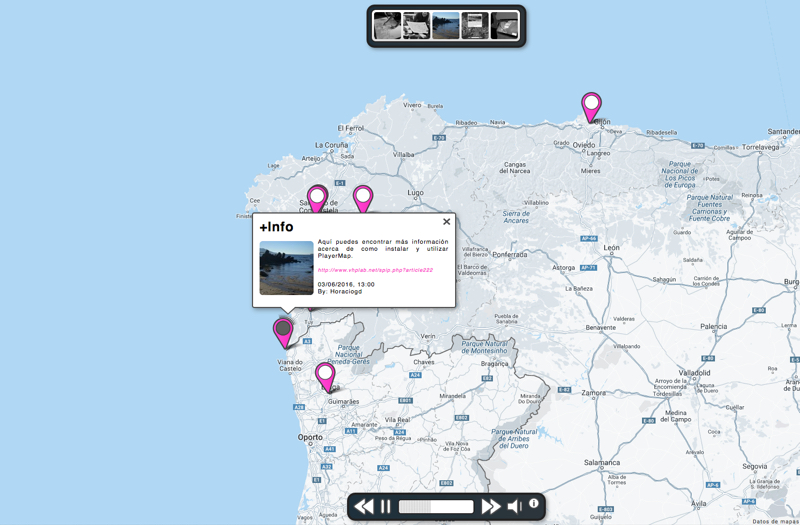Skip back to the previous track
Image resolution: width=800 pixels, height=525 pixels.
pyautogui.click(x=364, y=507)
